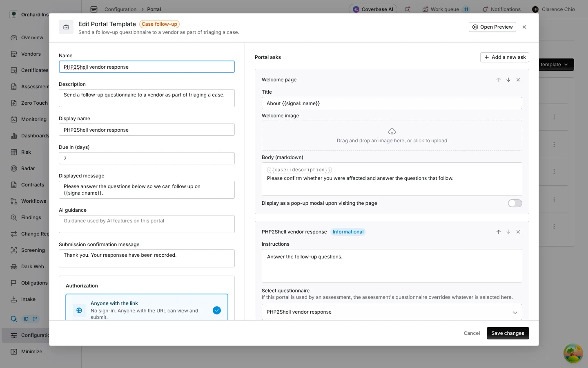Screen dimensions: 588x368
Task: Move PHP2Shell vendor response ask up
Action: 499,232
